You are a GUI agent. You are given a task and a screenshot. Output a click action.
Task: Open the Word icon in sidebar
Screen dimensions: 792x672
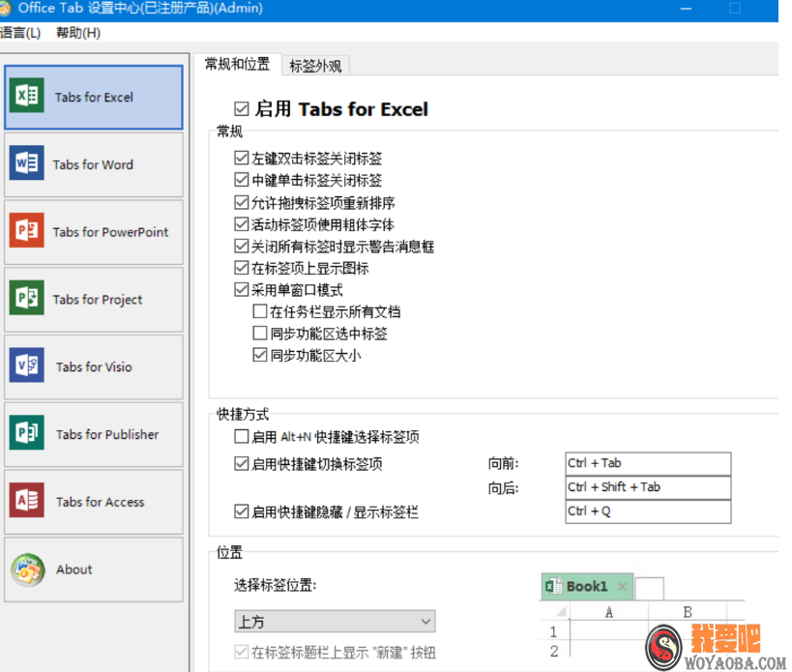(x=27, y=163)
